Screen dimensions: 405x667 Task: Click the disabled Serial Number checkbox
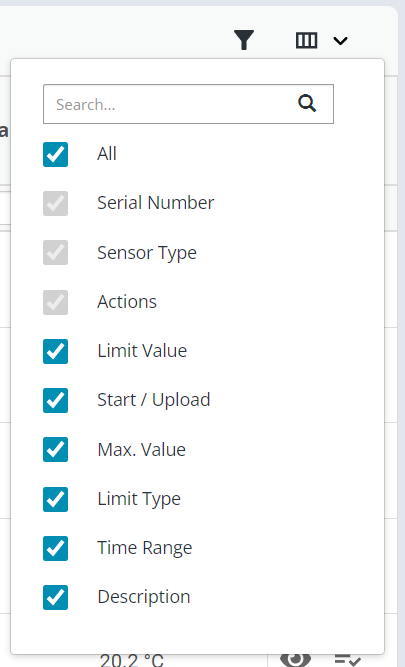click(x=55, y=203)
